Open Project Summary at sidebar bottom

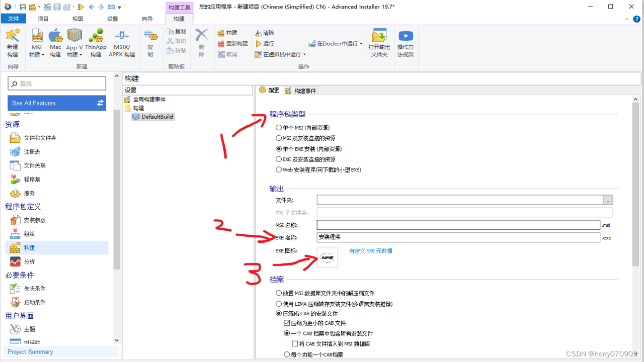pos(61,352)
